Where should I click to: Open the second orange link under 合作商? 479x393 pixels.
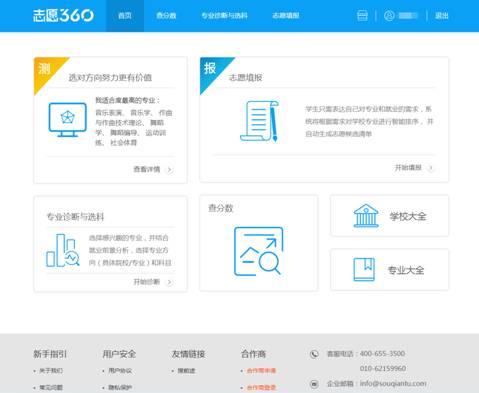261,388
